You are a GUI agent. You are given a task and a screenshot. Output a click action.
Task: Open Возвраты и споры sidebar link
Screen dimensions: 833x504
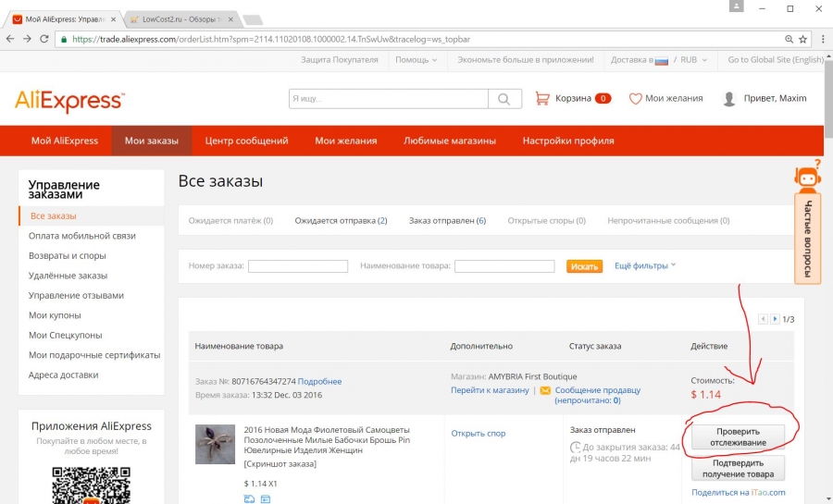point(67,255)
